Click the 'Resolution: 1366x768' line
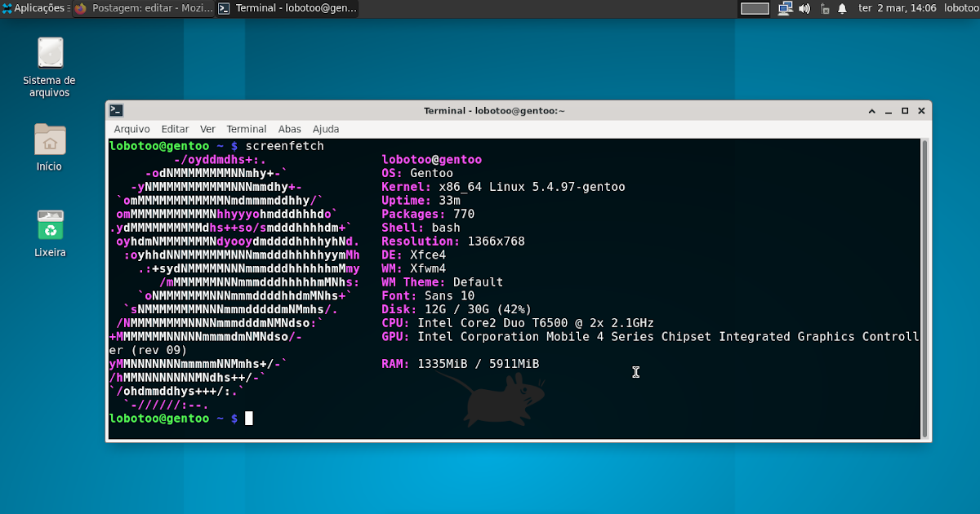Image resolution: width=980 pixels, height=514 pixels. (453, 241)
